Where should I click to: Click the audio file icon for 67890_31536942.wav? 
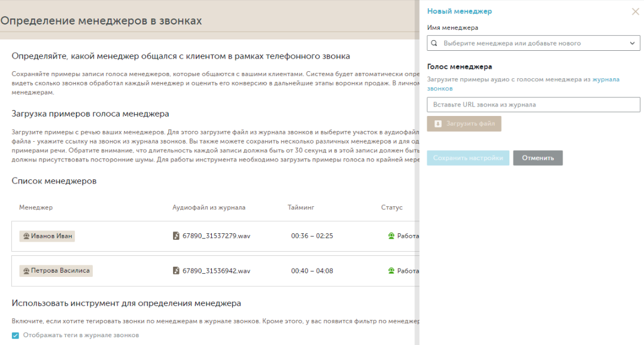coord(176,271)
